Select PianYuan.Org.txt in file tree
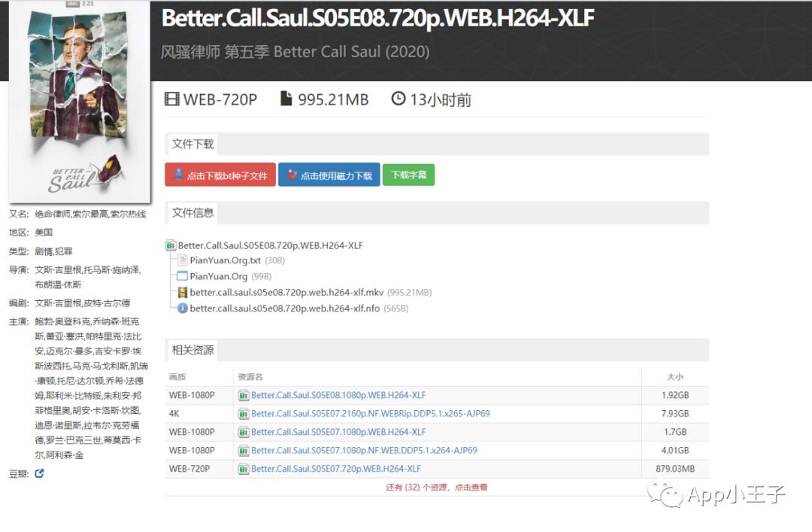Screen dimensions: 812x532 point(226,260)
